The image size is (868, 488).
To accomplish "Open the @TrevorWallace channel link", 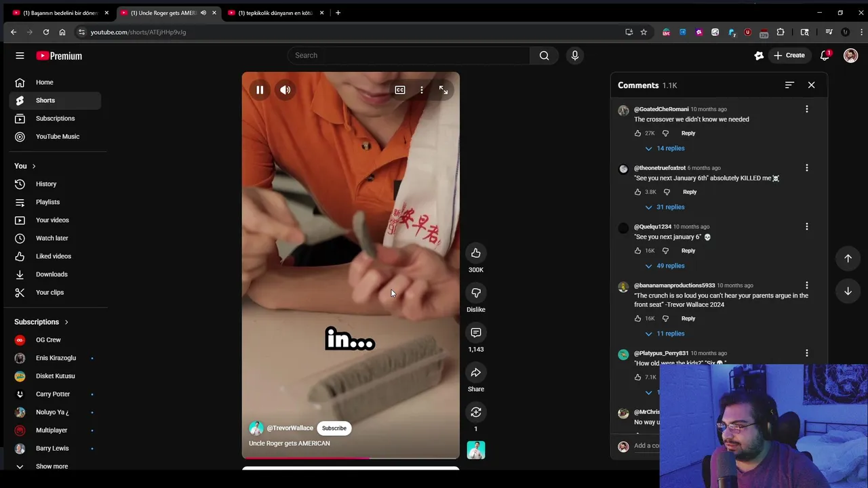I will (x=290, y=428).
